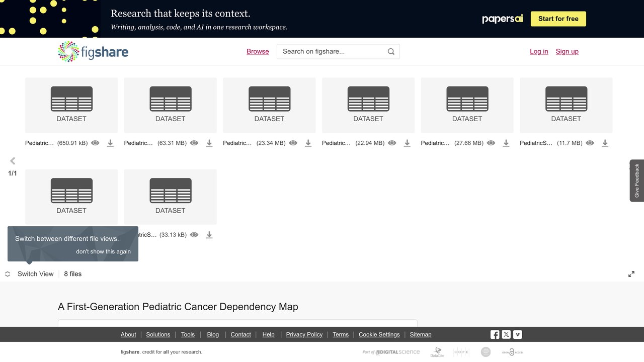Download the 11.7 MB dataset file
Screen dimensions: 644x362
[x=605, y=143]
